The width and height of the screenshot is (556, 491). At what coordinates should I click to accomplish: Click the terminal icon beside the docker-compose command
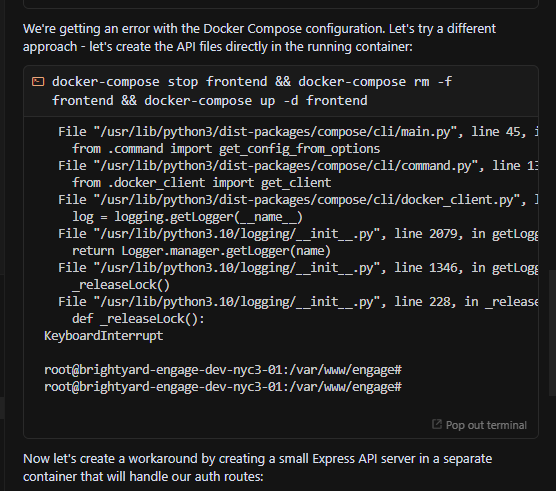[38, 82]
